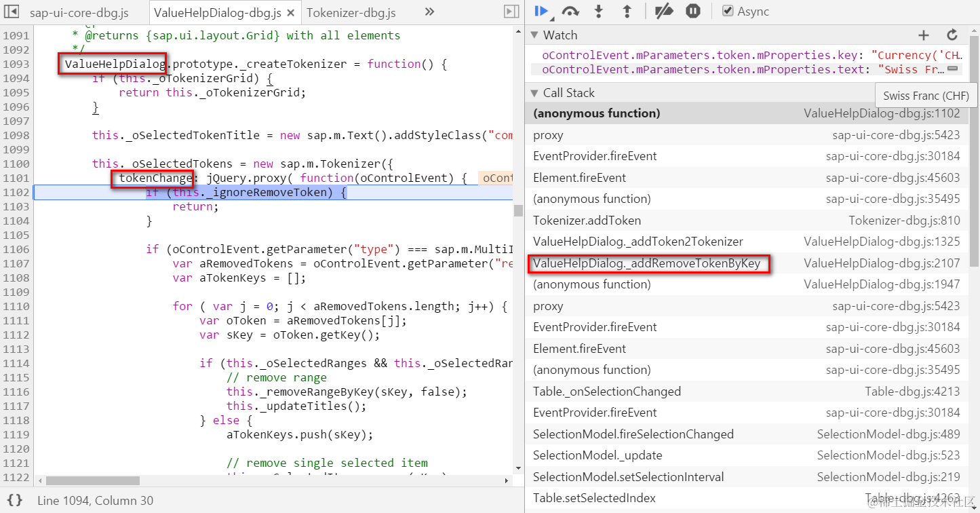Open SelectionModel-dbg.js:489 source link

[888, 434]
